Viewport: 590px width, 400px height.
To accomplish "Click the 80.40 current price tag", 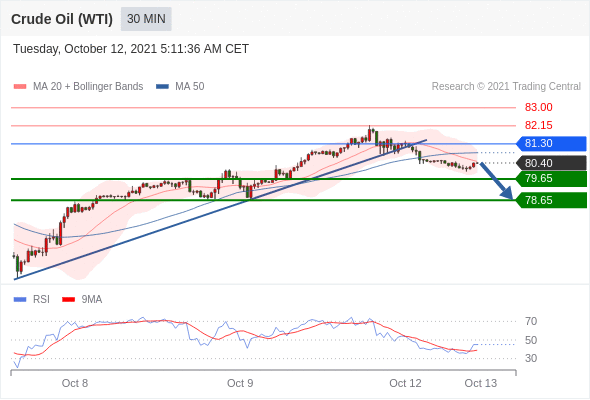I will point(551,163).
